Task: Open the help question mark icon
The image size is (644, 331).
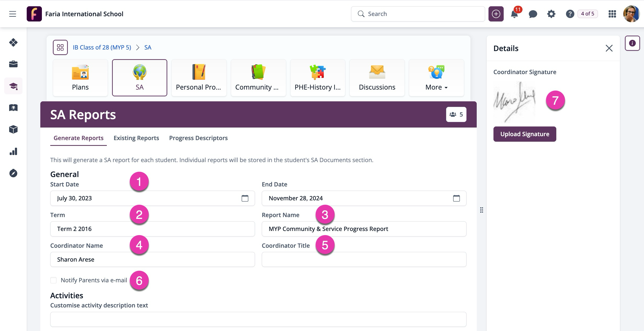Action: click(570, 14)
